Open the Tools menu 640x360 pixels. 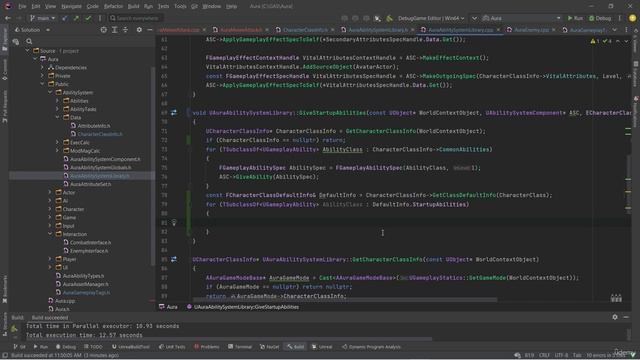pos(180,7)
